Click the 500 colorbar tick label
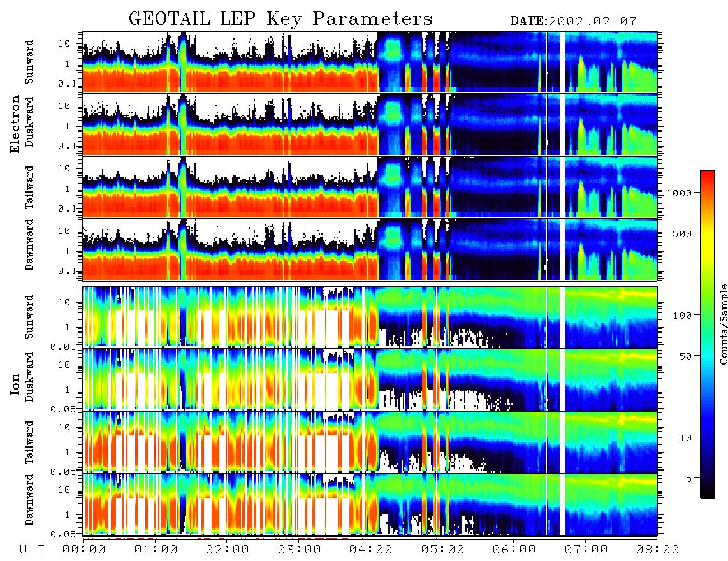 click(682, 233)
